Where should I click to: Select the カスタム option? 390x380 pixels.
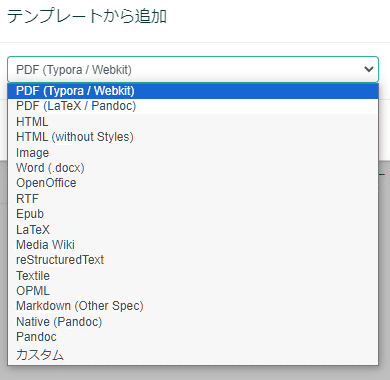point(193,354)
